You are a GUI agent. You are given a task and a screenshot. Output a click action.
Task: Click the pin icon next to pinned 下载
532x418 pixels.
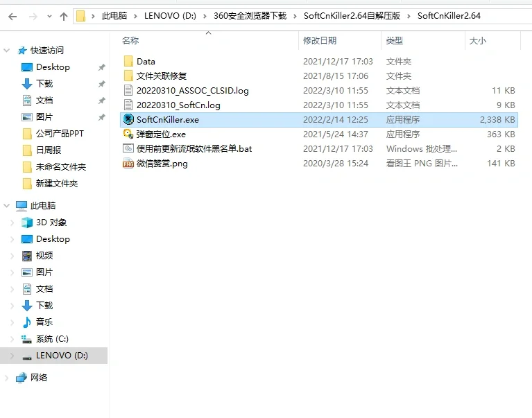pos(102,84)
